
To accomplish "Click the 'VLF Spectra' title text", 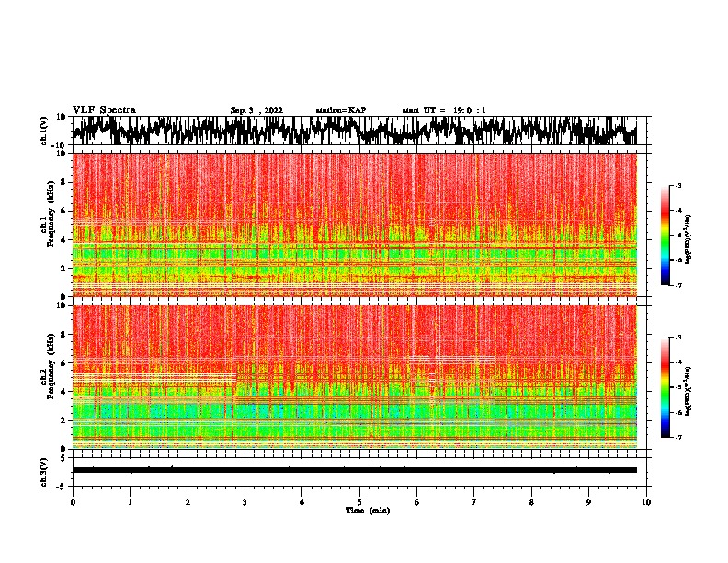I will click(x=104, y=110).
